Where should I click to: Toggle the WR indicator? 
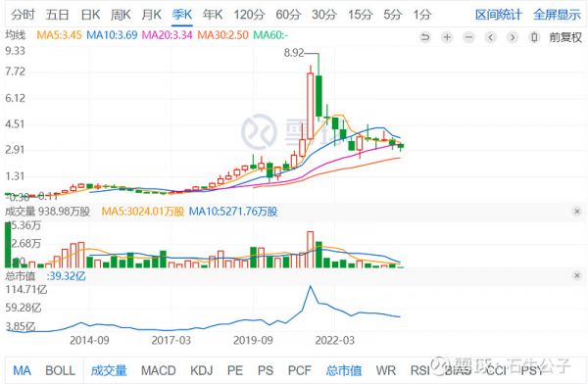point(386,370)
